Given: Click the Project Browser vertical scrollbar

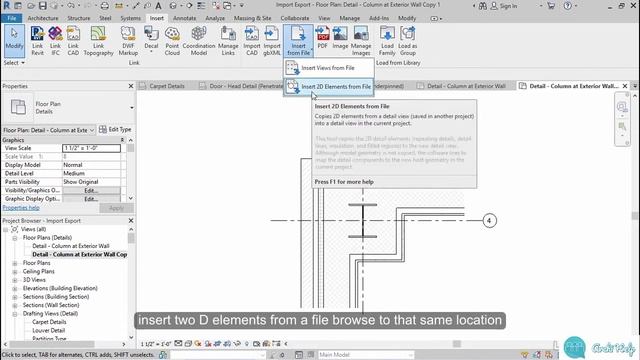Looking at the screenshot, I should (131, 282).
